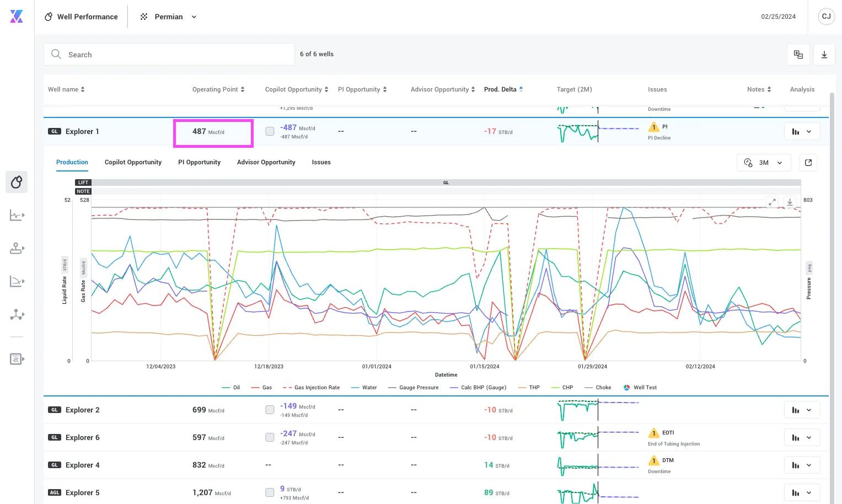Open the Permian asset dropdown
Viewport: 842px width, 504px height.
click(x=168, y=17)
